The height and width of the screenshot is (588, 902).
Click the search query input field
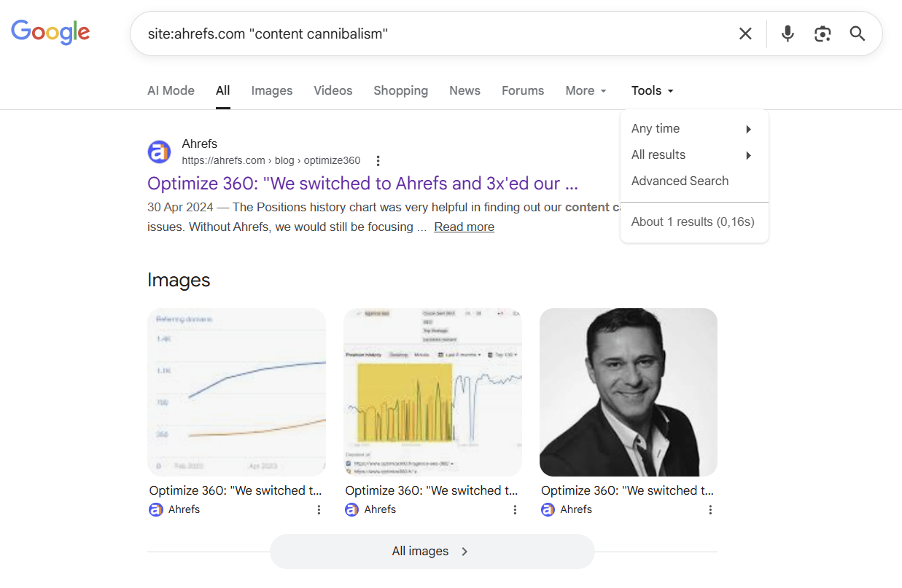[x=434, y=34]
